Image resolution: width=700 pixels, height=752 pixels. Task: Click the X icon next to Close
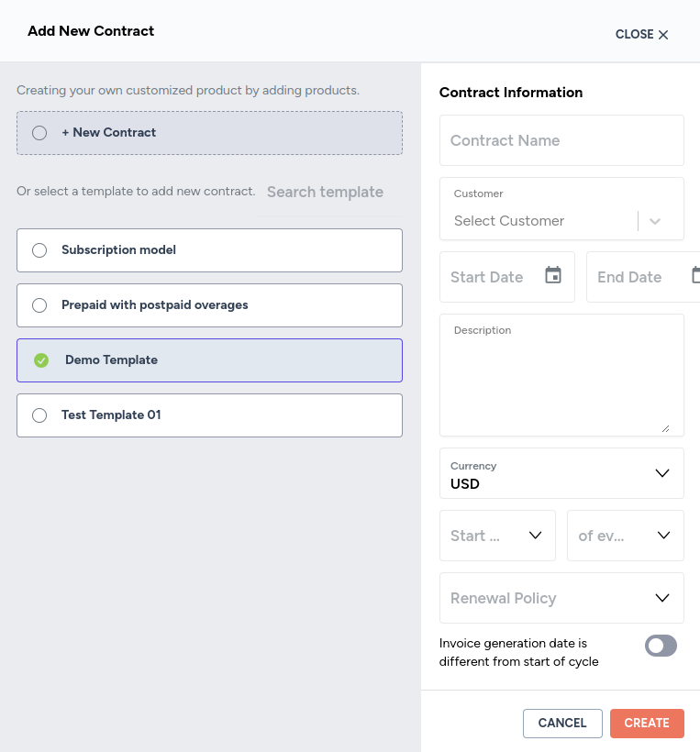(663, 35)
